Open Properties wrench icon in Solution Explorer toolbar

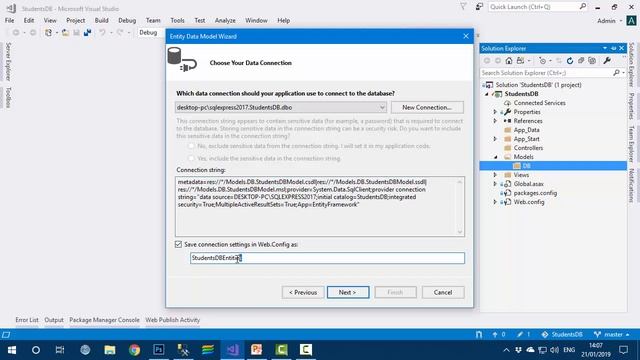pyautogui.click(x=607, y=61)
